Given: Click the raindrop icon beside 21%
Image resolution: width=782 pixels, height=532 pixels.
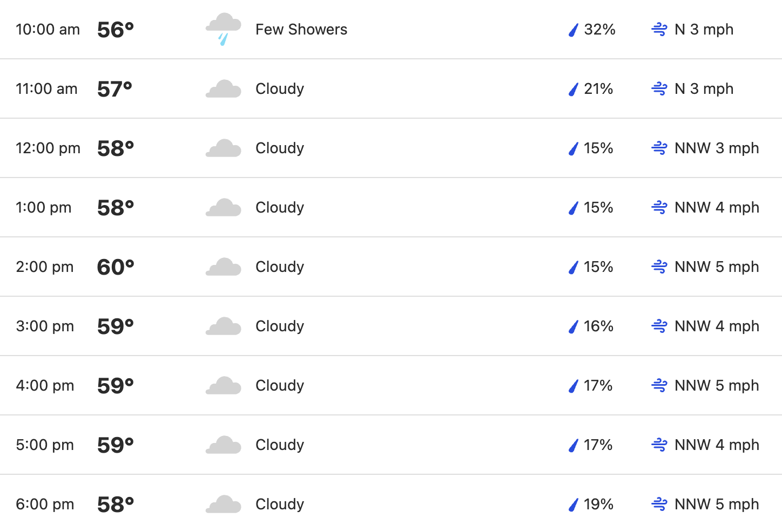Looking at the screenshot, I should tap(574, 89).
